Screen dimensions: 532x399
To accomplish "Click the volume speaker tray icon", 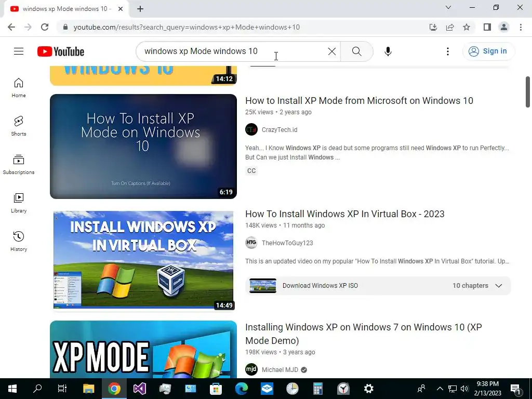I will [x=464, y=389].
